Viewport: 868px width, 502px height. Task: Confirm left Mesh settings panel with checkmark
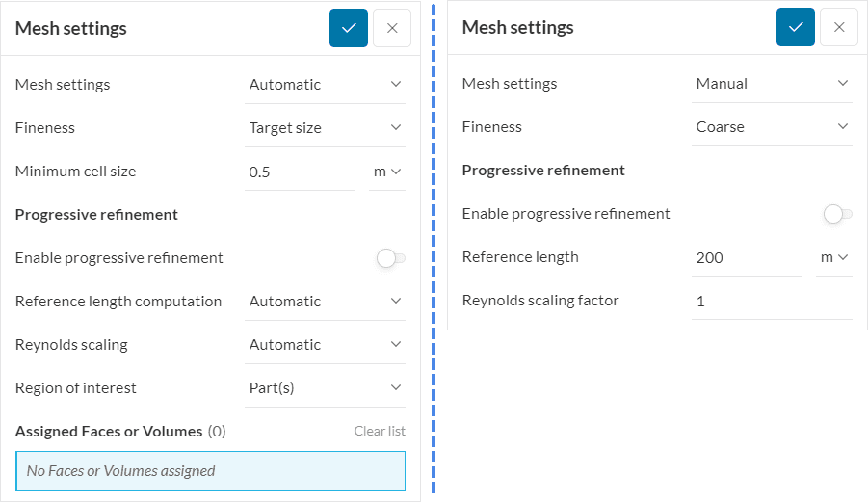(348, 28)
